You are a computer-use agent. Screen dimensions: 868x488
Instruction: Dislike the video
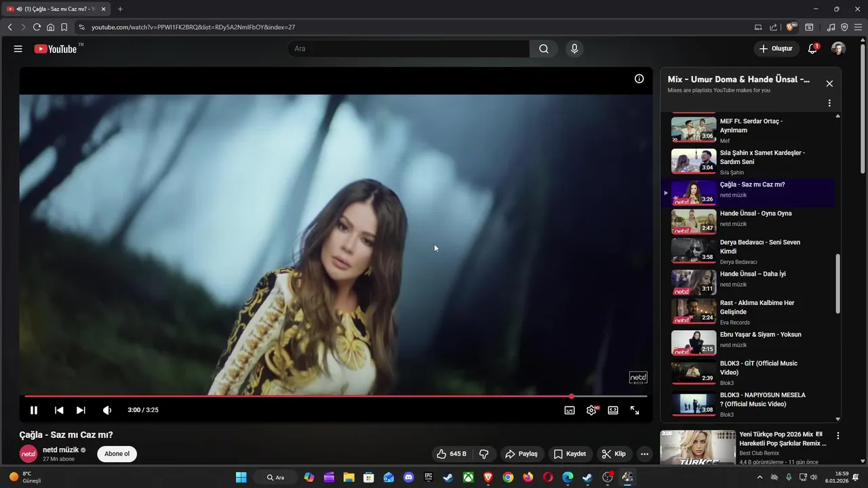click(x=484, y=453)
